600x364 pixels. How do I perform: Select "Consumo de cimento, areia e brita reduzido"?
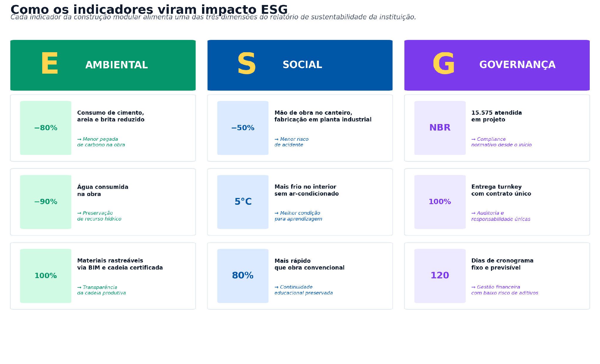point(111,116)
